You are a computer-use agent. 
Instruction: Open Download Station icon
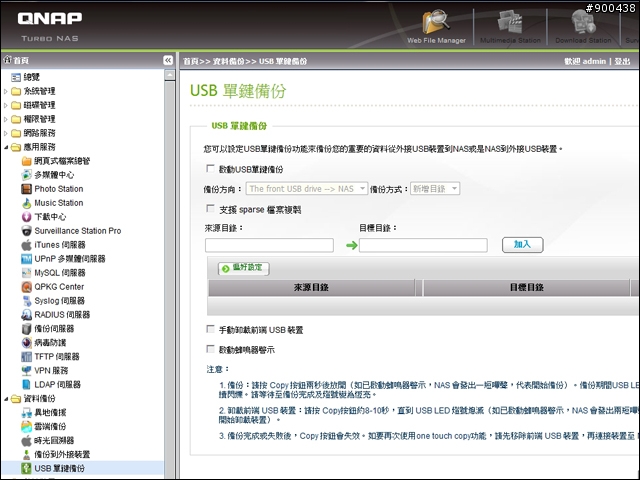pos(583,22)
